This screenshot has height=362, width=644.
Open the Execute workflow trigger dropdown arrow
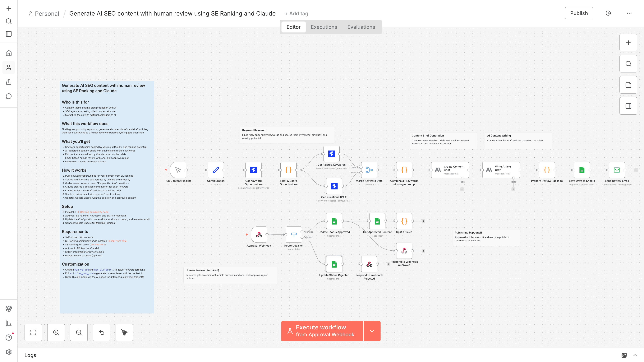(x=372, y=331)
